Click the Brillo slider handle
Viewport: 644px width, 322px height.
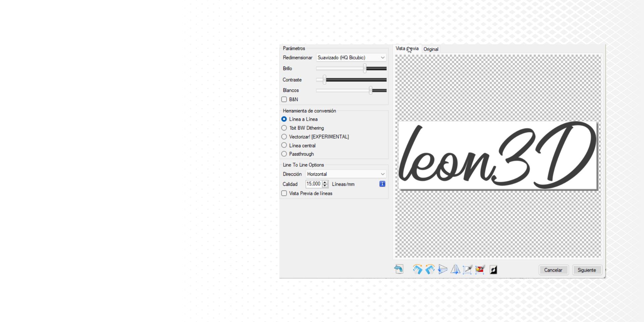pos(365,68)
